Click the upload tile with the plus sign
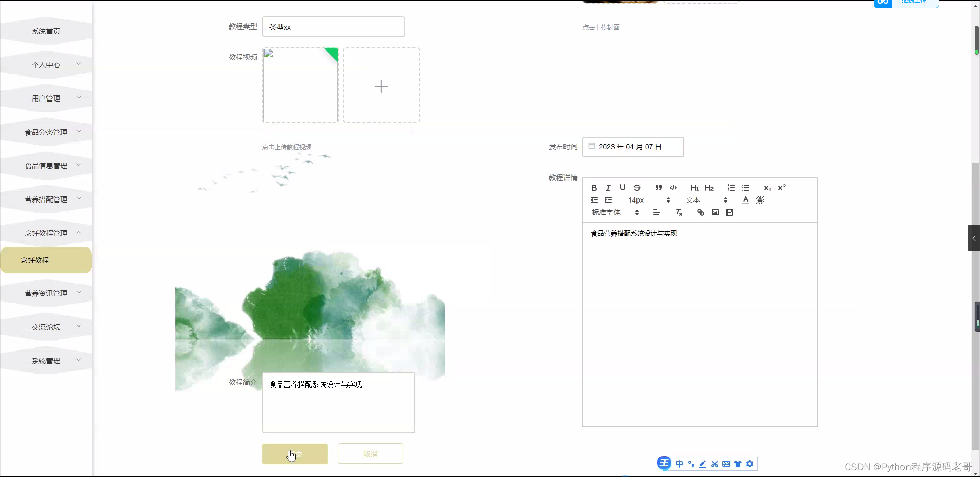Viewport: 980px width, 477px height. click(x=381, y=85)
